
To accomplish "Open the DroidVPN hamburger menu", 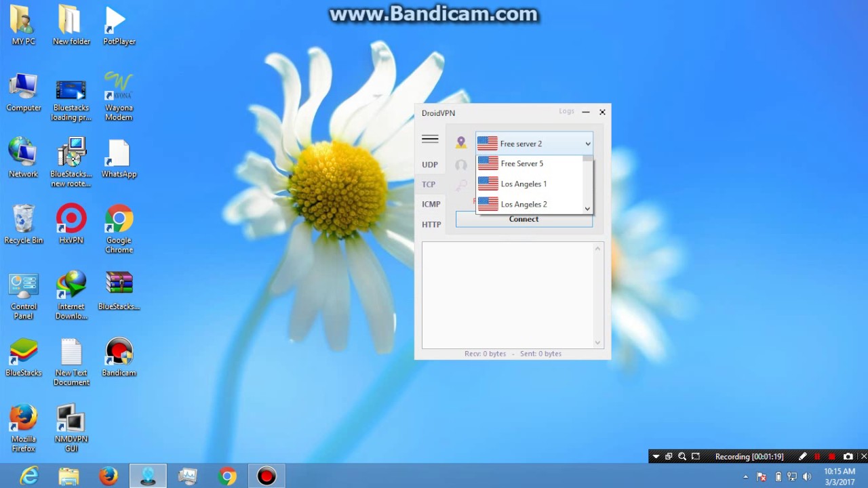I will [x=430, y=139].
